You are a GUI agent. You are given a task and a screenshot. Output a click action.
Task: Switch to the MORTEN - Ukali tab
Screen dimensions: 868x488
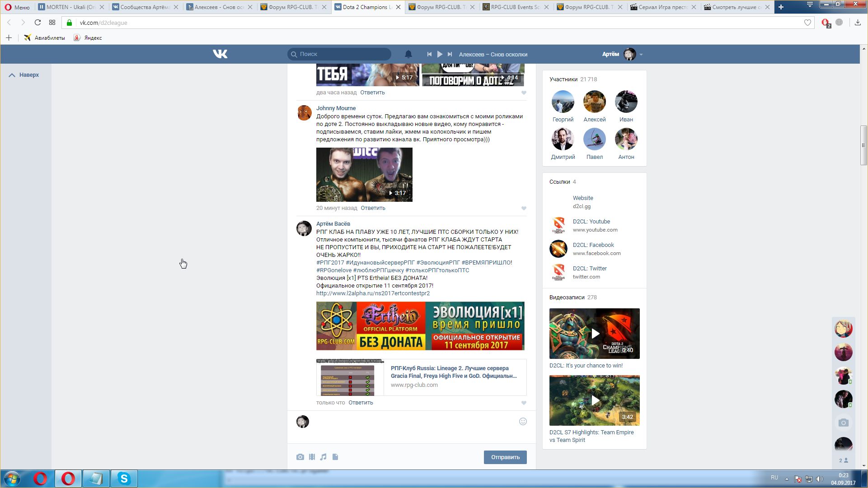coord(71,7)
